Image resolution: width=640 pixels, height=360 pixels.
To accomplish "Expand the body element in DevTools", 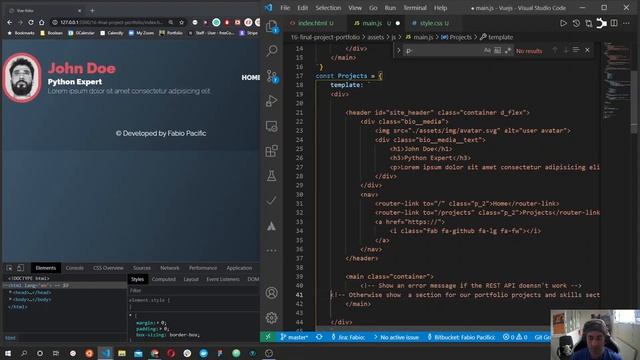I will (10, 299).
